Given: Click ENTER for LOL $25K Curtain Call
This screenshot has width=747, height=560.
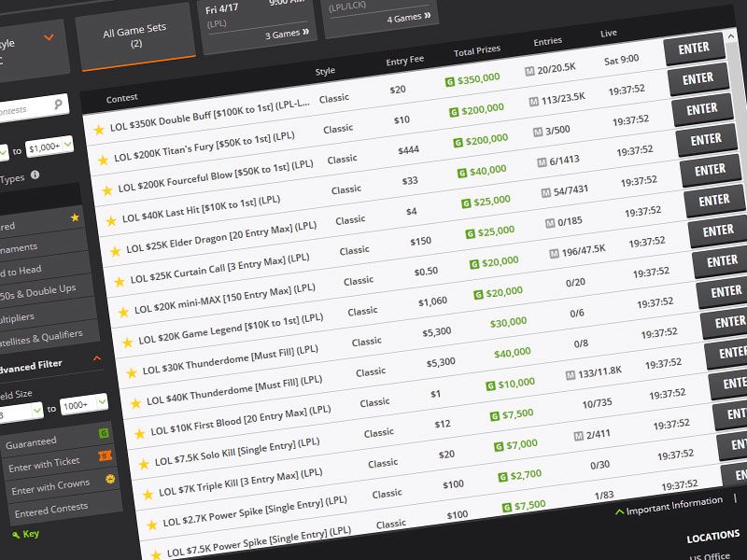Looking at the screenshot, I should [x=714, y=201].
